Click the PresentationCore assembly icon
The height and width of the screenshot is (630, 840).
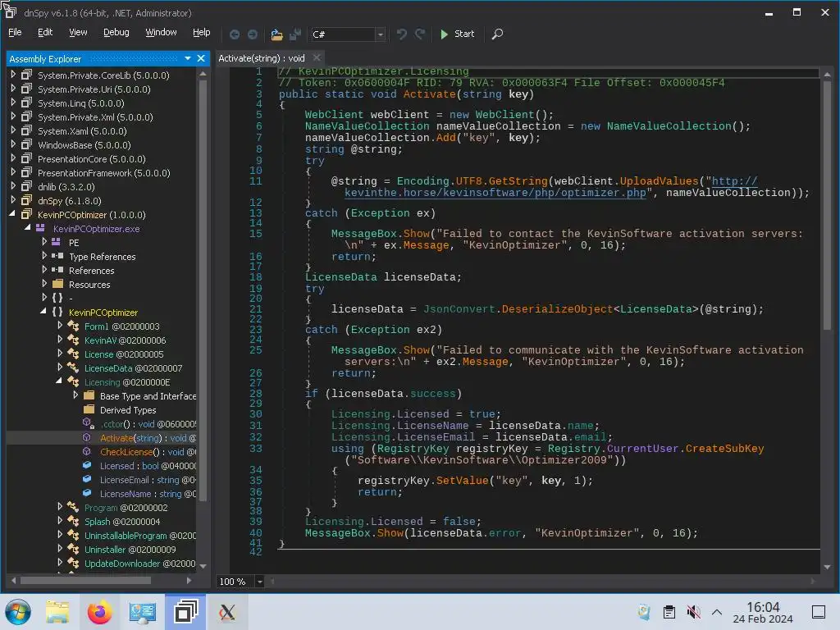26,158
